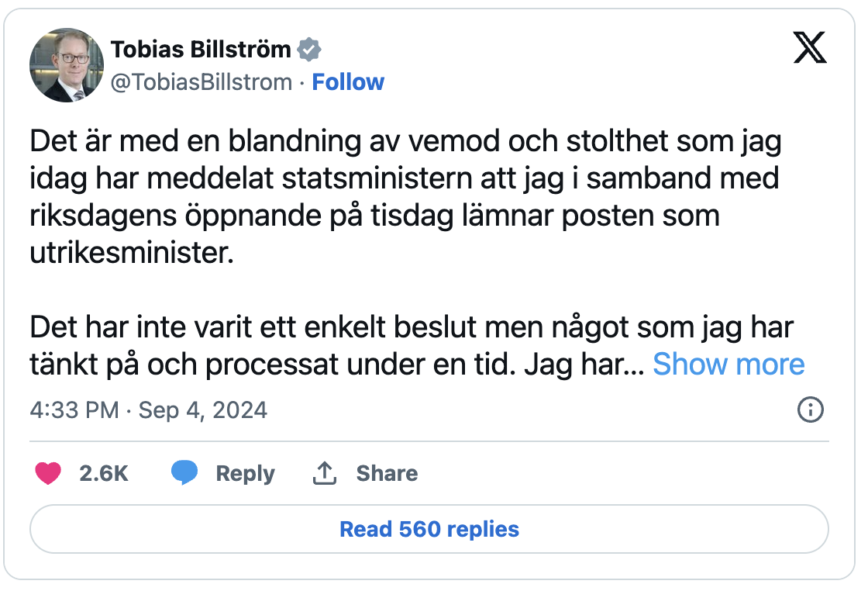
Task: Click the share upload arrow icon
Action: click(324, 473)
